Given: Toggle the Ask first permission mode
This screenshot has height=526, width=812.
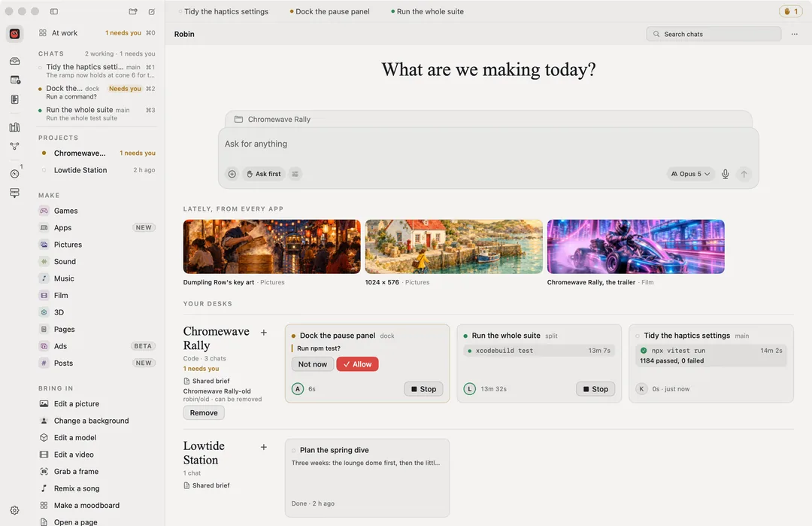Looking at the screenshot, I should coord(264,174).
